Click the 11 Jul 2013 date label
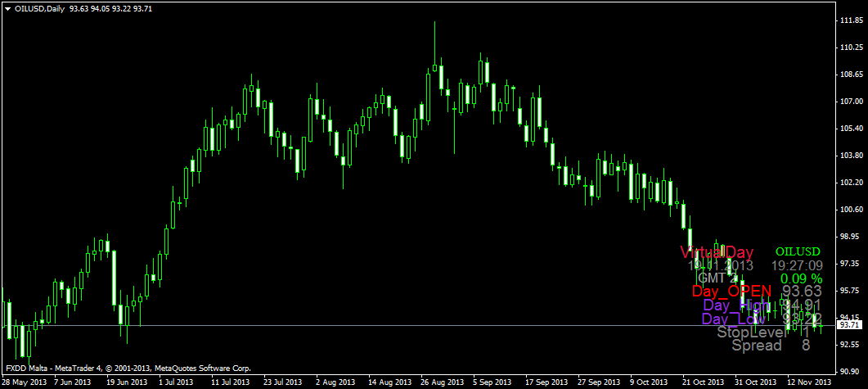The width and height of the screenshot is (868, 389). click(x=230, y=382)
